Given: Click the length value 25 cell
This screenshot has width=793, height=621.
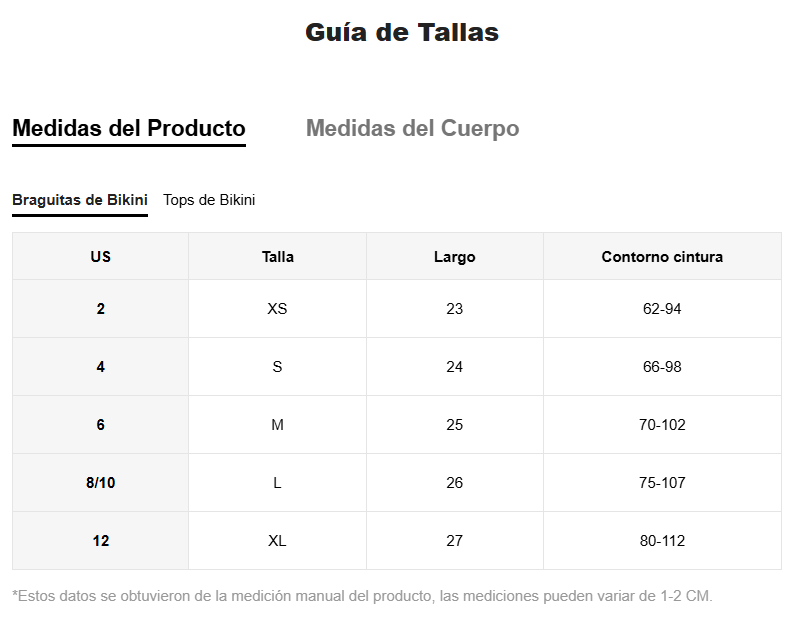Looking at the screenshot, I should 454,425.
